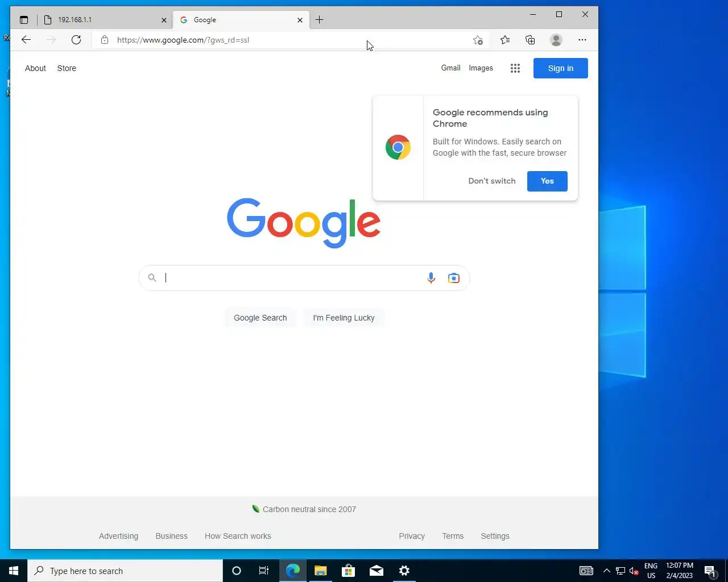
Task: Open Task View on taskbar
Action: click(x=264, y=571)
